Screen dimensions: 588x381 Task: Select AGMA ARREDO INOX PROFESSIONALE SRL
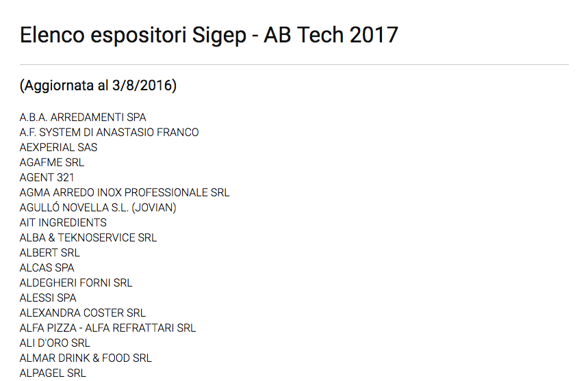pos(125,192)
